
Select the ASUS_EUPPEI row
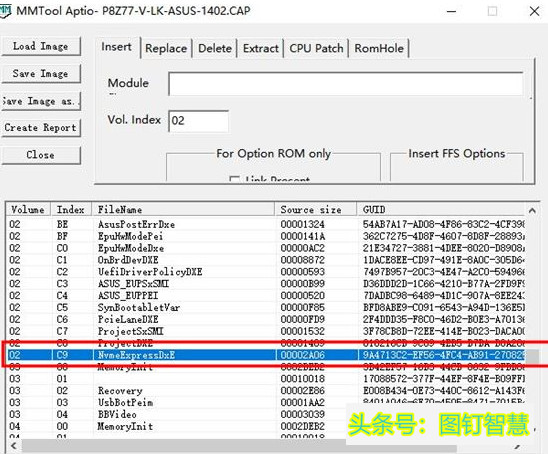pyautogui.click(x=266, y=296)
